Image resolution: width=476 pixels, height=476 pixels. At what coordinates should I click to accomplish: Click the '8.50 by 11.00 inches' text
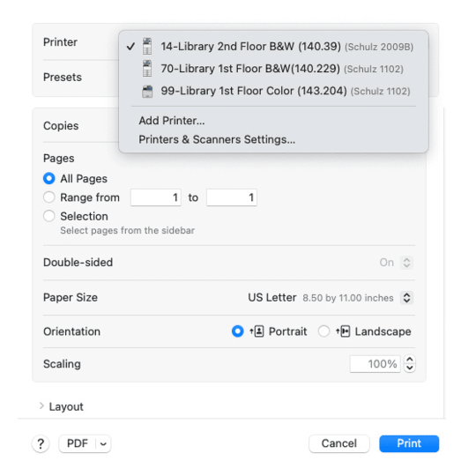point(348,298)
